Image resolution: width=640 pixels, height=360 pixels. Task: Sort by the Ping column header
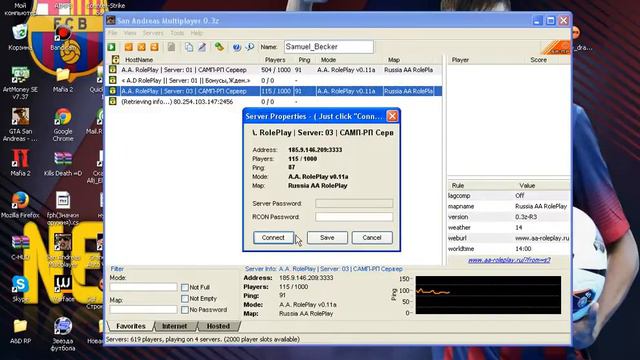click(304, 60)
